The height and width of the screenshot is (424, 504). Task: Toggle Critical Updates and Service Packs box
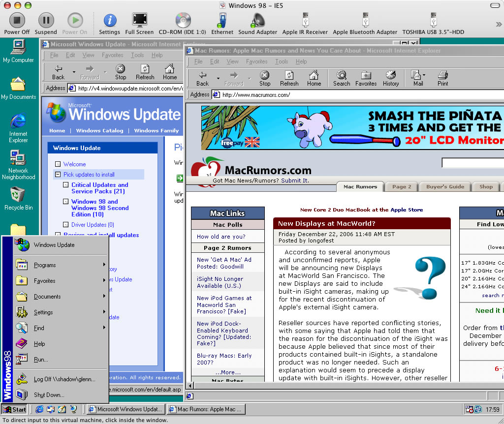[x=65, y=184]
